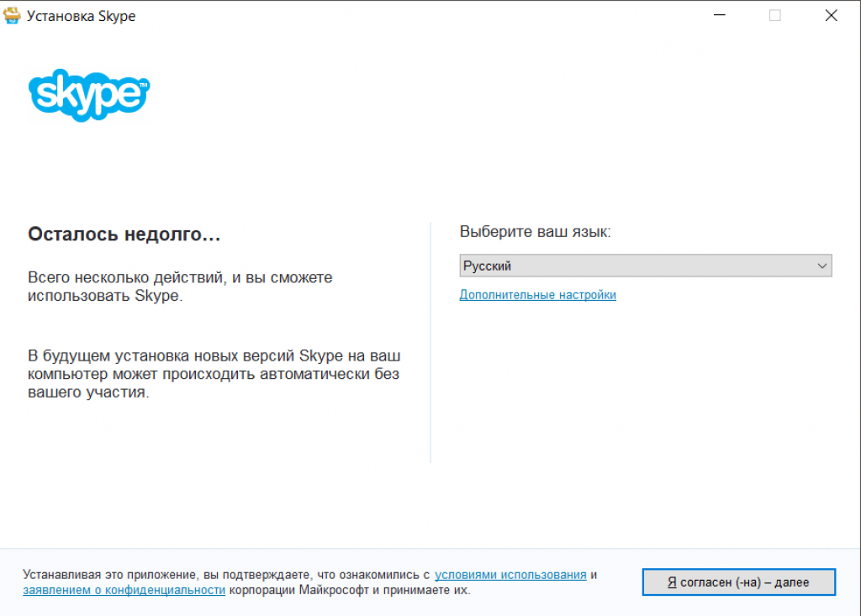Screen dimensions: 861x616
Task: Click the Skype logo
Action: pyautogui.click(x=89, y=95)
